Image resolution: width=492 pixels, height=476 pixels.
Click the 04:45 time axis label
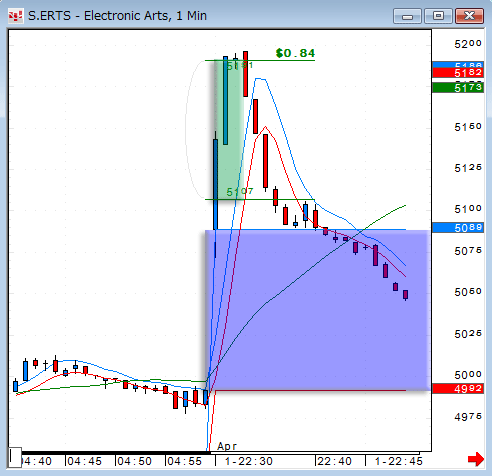point(84,461)
